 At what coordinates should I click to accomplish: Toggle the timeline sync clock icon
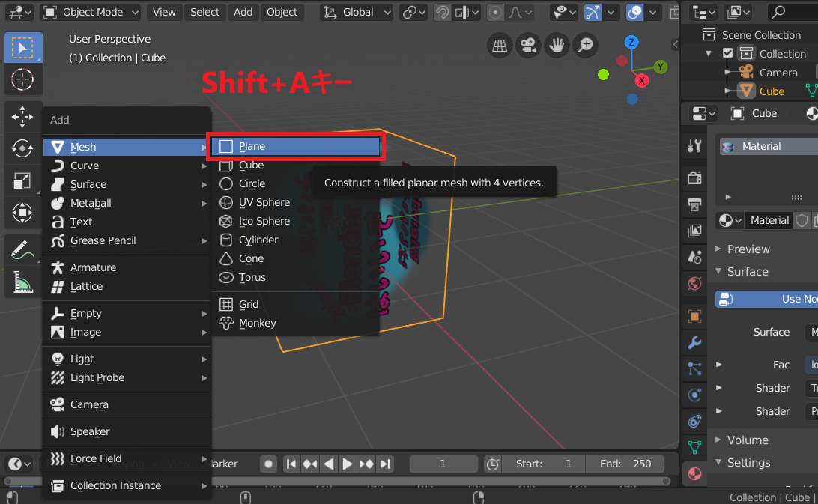492,464
